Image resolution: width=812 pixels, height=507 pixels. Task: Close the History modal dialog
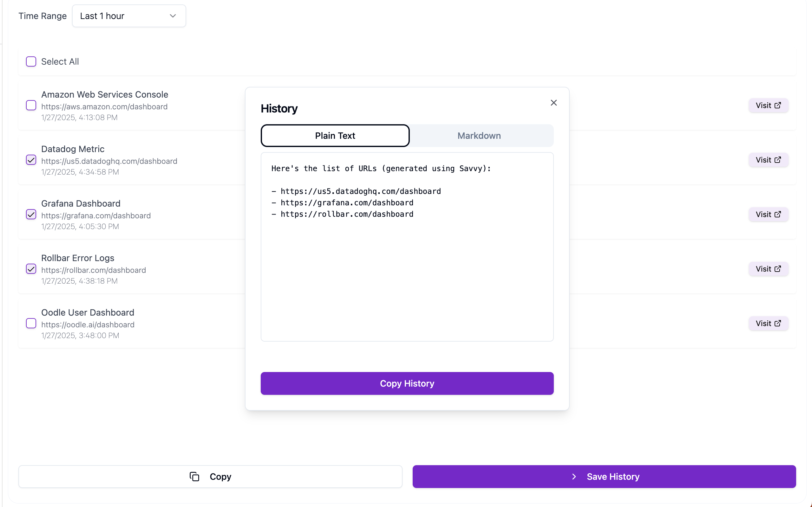[553, 103]
